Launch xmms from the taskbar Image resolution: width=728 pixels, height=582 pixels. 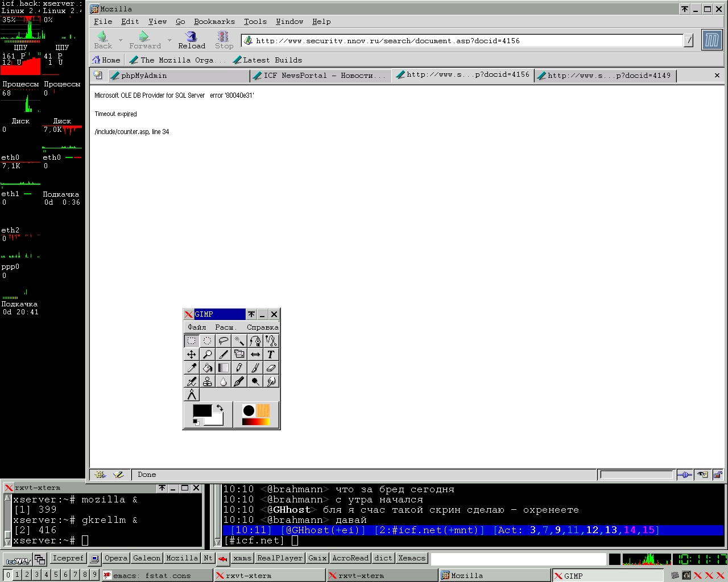pyautogui.click(x=242, y=558)
